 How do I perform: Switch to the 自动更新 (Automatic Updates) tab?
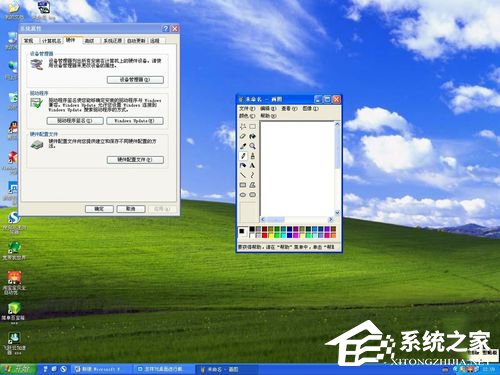136,41
